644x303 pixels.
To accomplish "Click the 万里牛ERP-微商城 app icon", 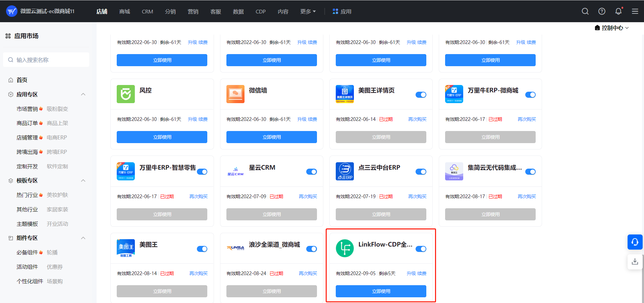I will click(454, 94).
